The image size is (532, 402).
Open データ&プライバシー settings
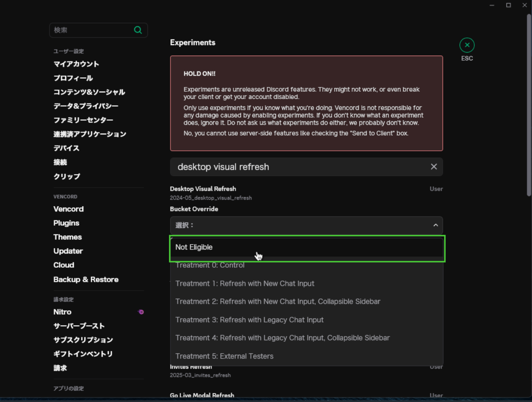pyautogui.click(x=86, y=106)
